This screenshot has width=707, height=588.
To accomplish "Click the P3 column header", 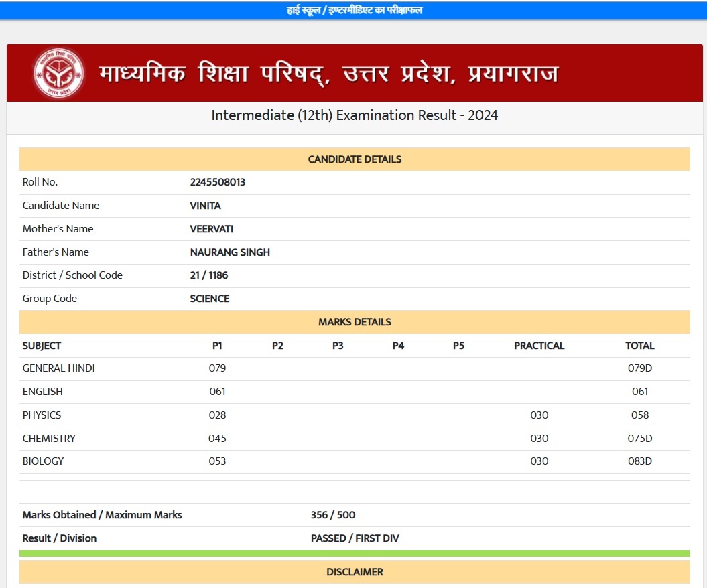I will (338, 346).
